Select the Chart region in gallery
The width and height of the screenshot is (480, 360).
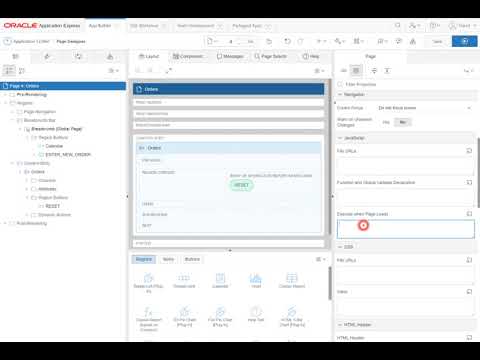point(256,280)
